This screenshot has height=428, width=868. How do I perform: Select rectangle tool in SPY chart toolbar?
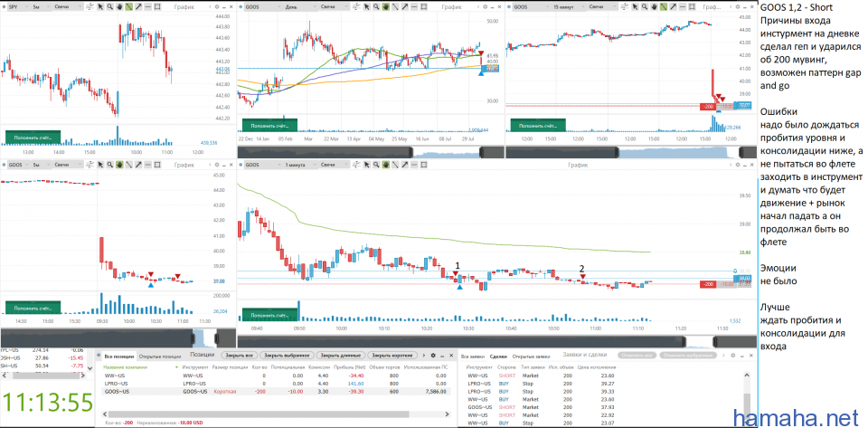(157, 6)
